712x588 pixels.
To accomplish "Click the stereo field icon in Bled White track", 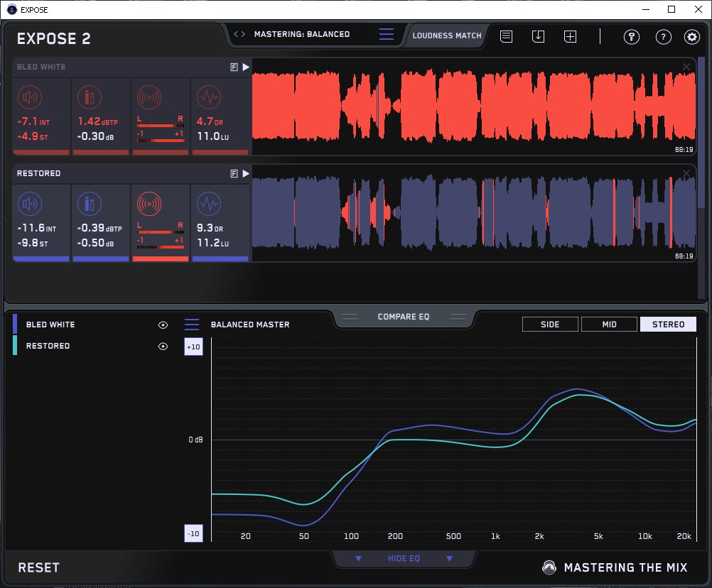I will coord(149,97).
